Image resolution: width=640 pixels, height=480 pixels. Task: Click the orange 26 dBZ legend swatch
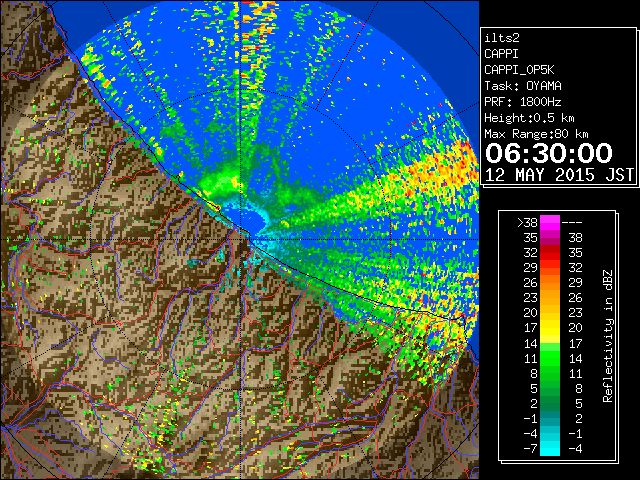point(550,282)
